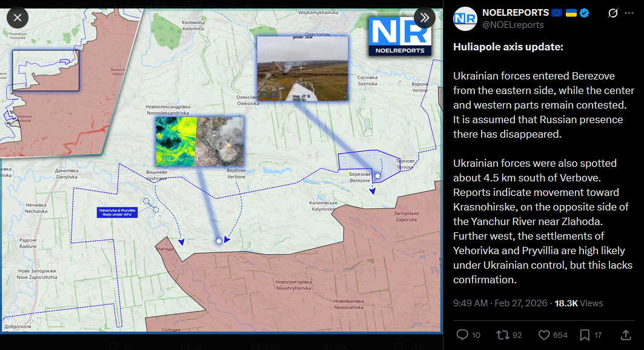644x350 pixels.
Task: Click the Novohryhorivka label on the map
Action: [x=294, y=285]
